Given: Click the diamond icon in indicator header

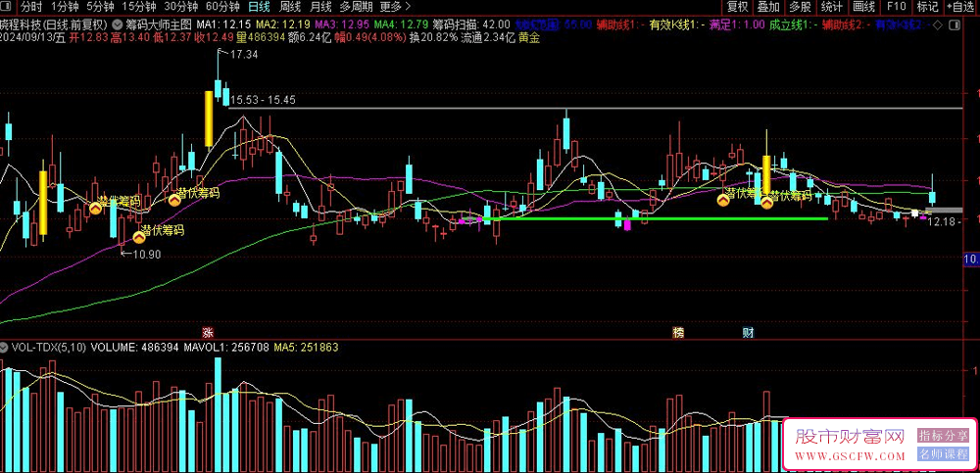Looking at the screenshot, I should click(x=938, y=25).
